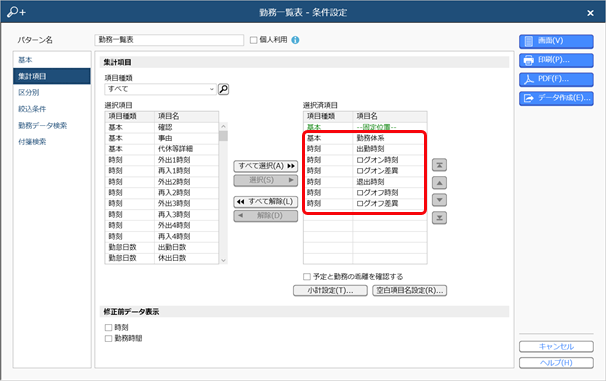Image resolution: width=606 pixels, height=381 pixels.
Task: Move selected item to bottom with arrow button
Action: click(x=439, y=218)
